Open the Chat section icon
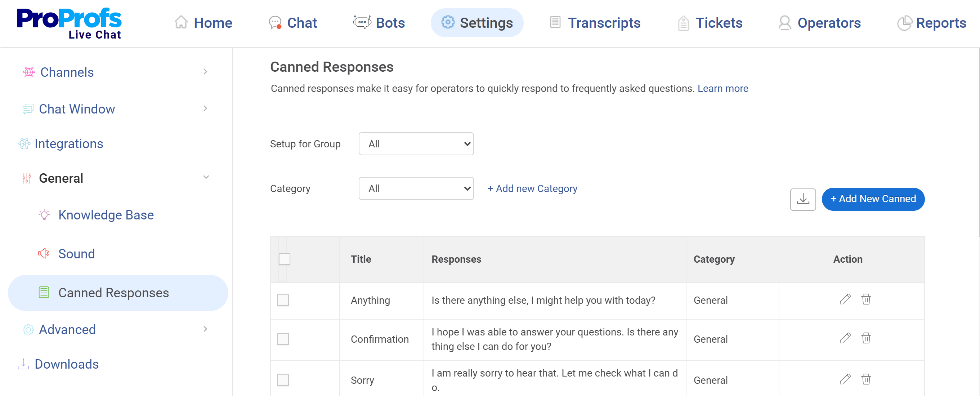The width and height of the screenshot is (980, 396). pyautogui.click(x=275, y=22)
